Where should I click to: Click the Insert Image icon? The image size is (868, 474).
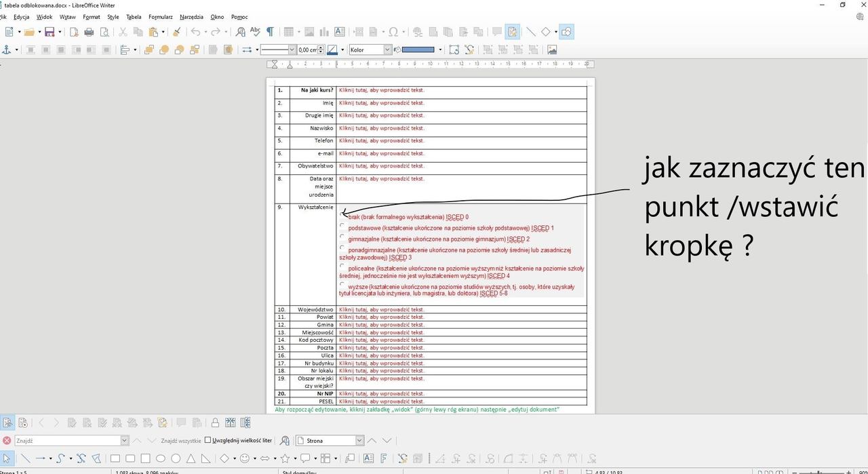309,32
